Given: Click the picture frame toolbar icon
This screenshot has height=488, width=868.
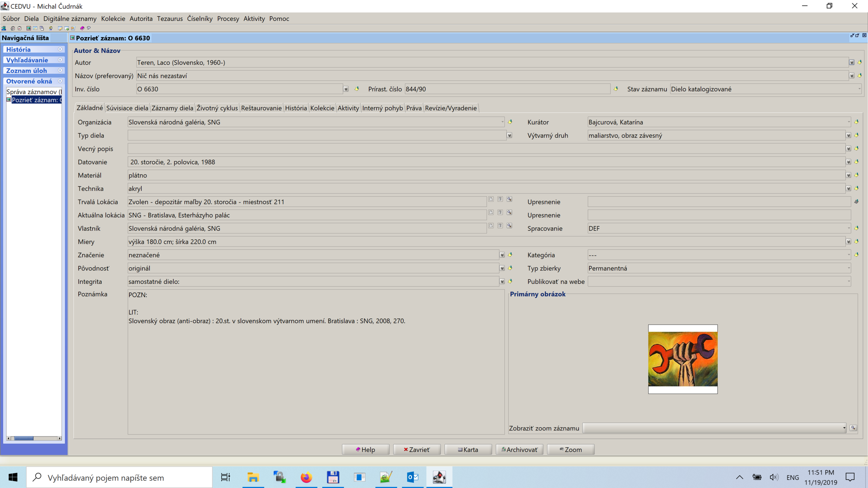Looking at the screenshot, I should point(29,28).
